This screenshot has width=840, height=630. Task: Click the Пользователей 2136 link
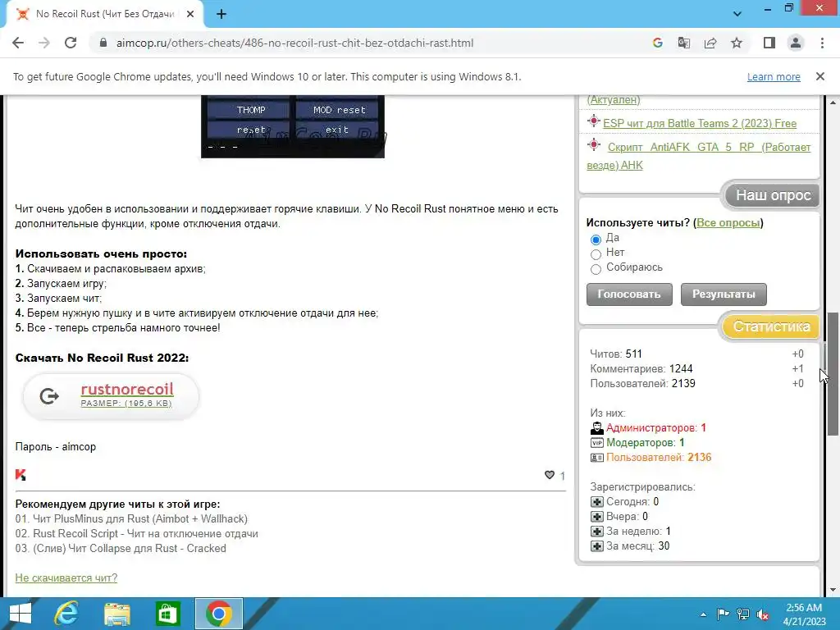click(x=659, y=458)
